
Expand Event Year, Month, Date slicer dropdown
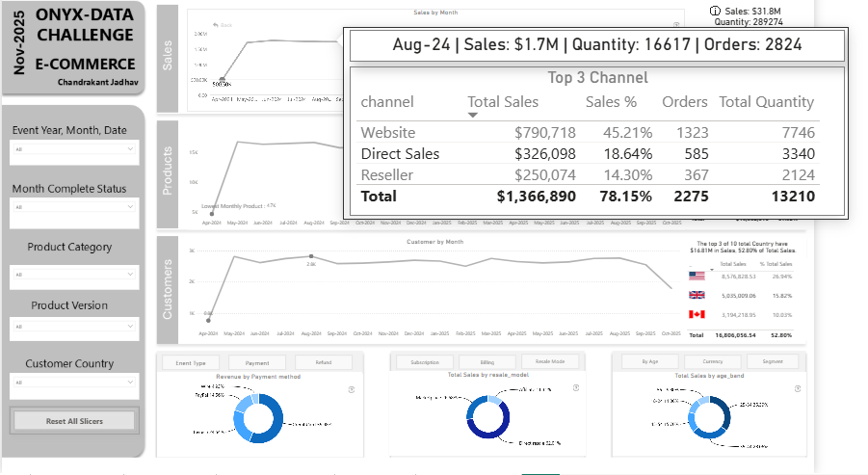pos(130,150)
